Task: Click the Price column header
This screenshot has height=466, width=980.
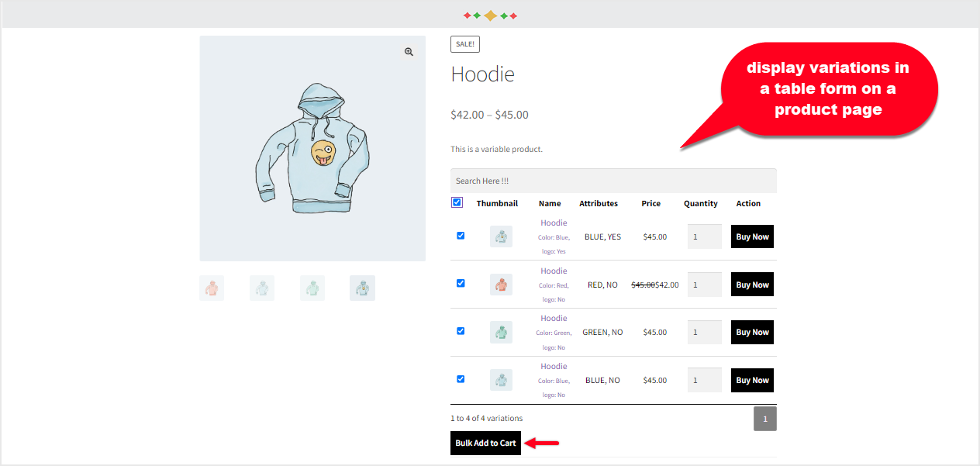Action: [651, 203]
